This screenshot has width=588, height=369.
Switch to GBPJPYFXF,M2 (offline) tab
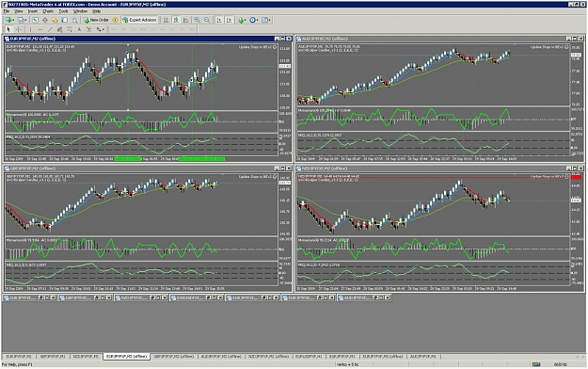[174, 356]
